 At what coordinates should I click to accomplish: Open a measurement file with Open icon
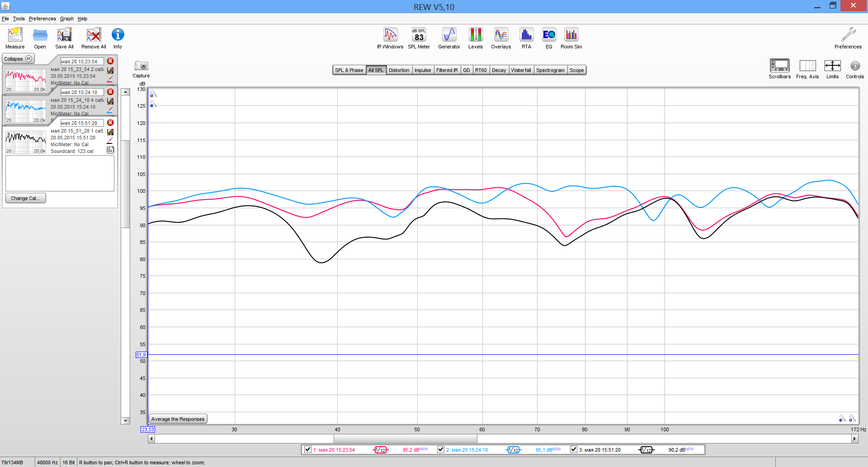point(40,35)
